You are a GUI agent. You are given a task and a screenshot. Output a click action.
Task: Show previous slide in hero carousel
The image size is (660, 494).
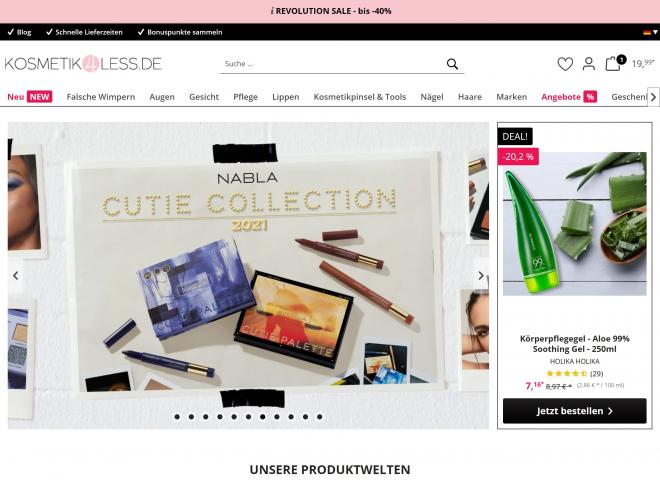point(16,276)
